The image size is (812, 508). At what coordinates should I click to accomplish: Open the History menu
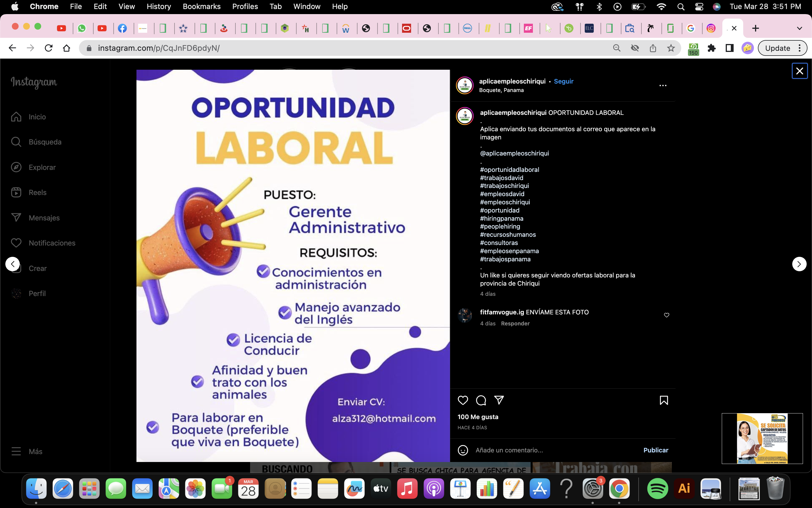click(159, 6)
